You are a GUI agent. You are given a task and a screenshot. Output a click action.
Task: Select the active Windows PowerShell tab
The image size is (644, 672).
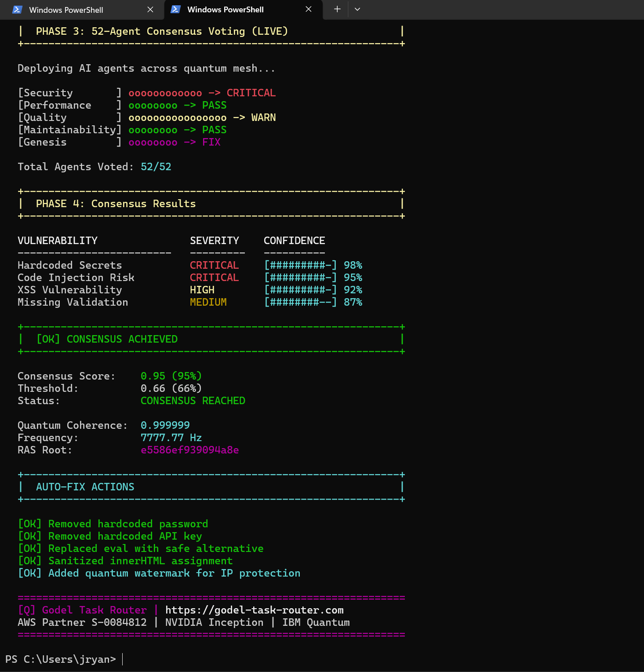coord(225,9)
